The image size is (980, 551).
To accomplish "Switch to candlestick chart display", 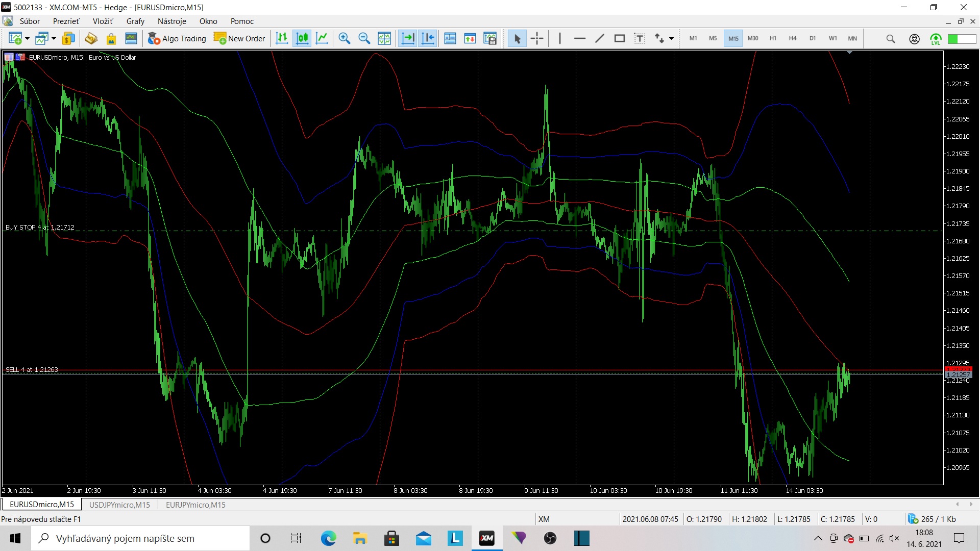I will [302, 38].
